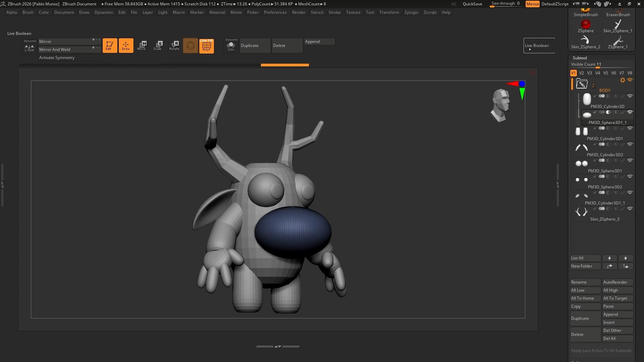Toggle visibility of PM3D_Sphere3D1 subtool
This screenshot has height=362, width=644.
630,160
